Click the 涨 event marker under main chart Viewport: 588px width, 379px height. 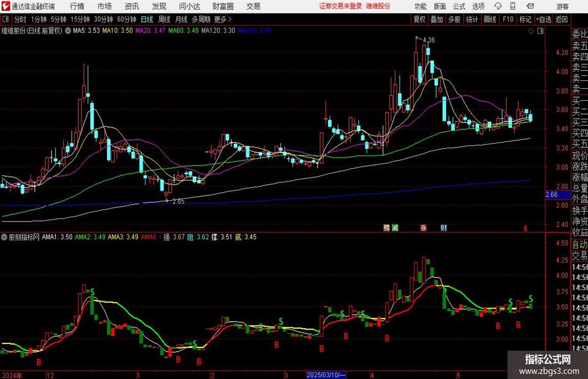click(x=423, y=228)
